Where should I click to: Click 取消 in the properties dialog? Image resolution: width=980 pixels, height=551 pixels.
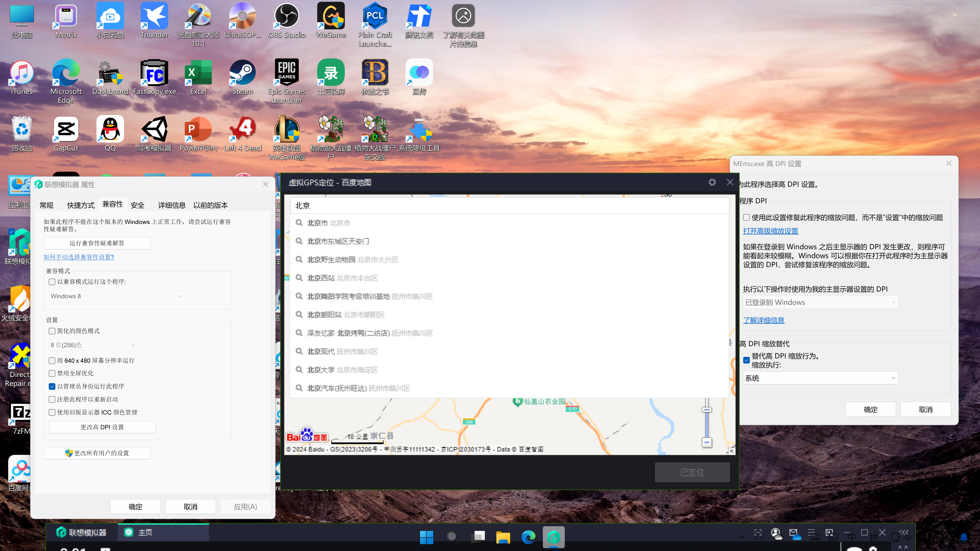pos(190,507)
